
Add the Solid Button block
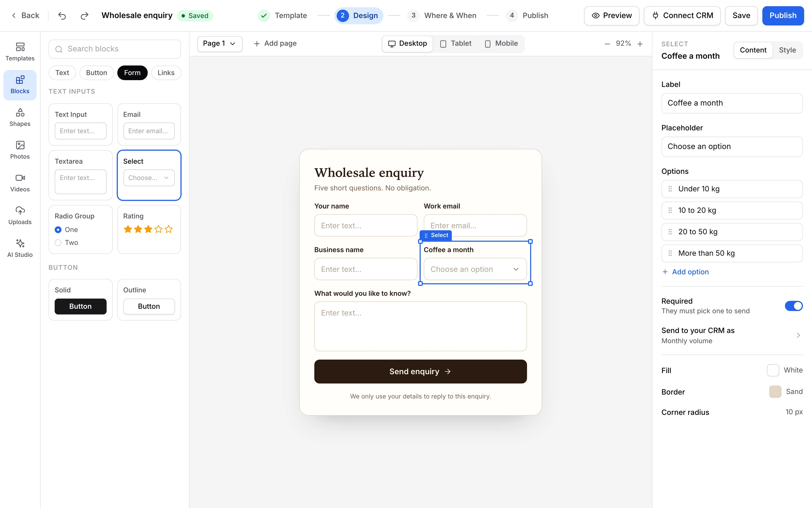(81, 300)
